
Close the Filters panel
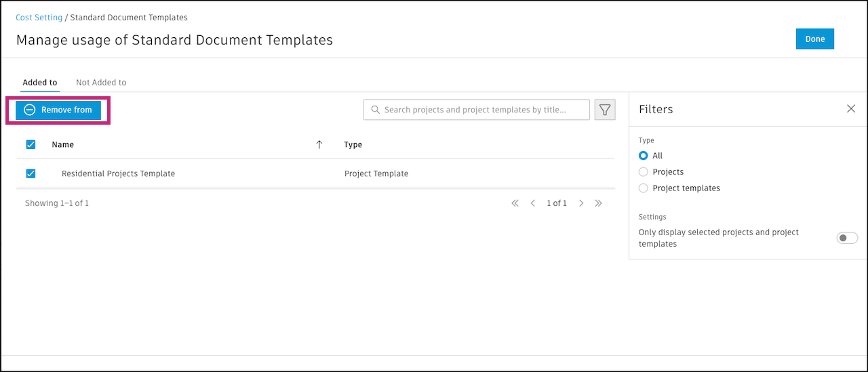pos(851,109)
